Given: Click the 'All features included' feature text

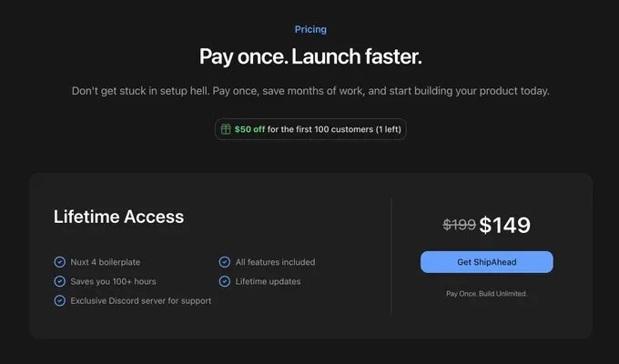Looking at the screenshot, I should tap(275, 262).
